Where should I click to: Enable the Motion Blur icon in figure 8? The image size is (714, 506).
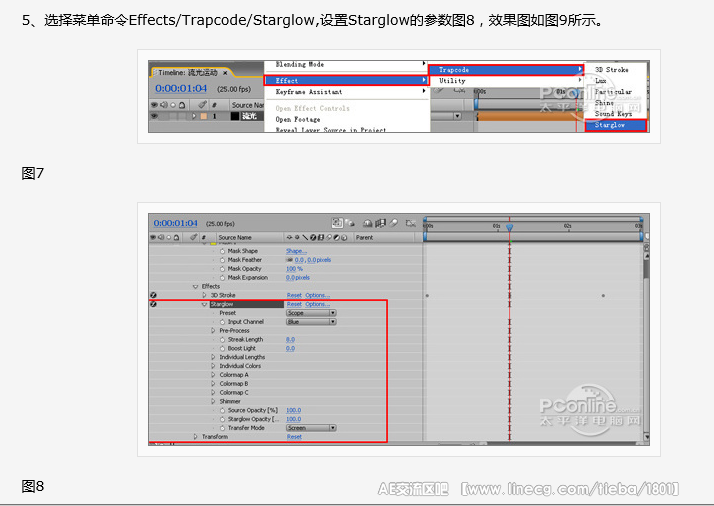click(393, 223)
